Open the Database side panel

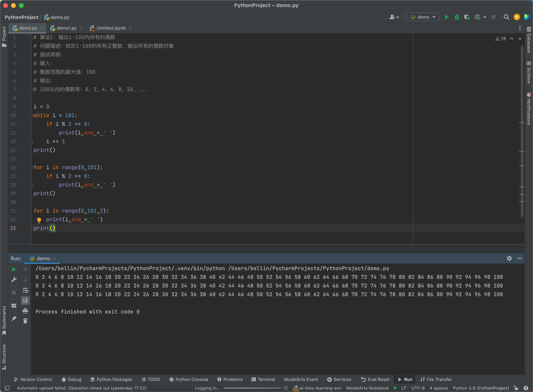coord(529,40)
